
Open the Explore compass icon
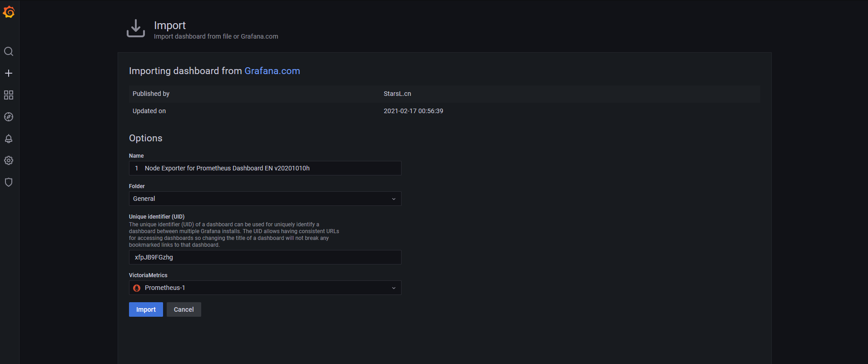[x=9, y=117]
